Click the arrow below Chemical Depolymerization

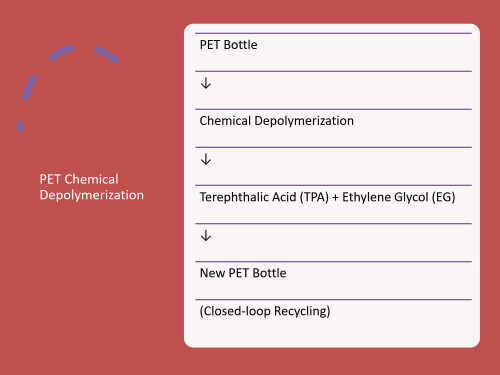click(x=206, y=159)
